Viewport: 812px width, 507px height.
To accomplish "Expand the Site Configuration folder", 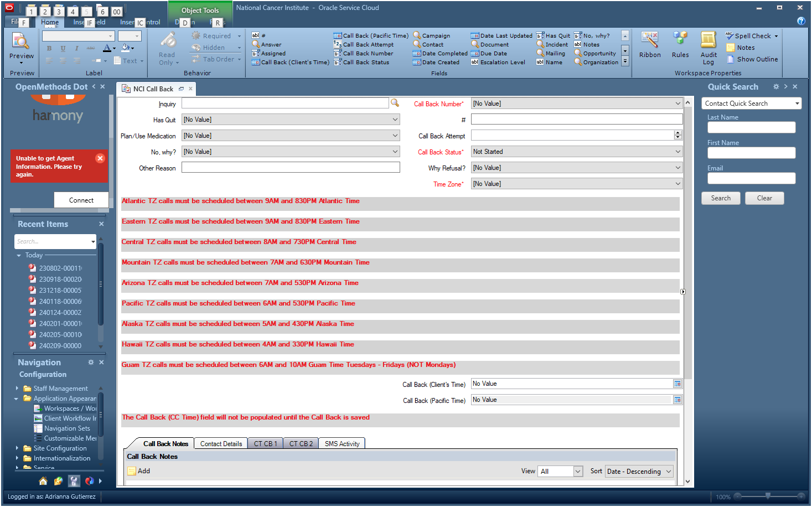I will (17, 448).
